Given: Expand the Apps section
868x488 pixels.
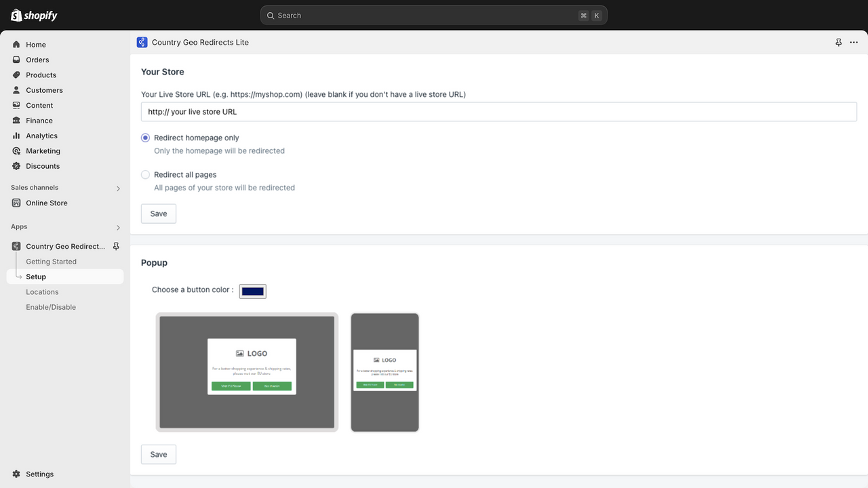Looking at the screenshot, I should (118, 228).
